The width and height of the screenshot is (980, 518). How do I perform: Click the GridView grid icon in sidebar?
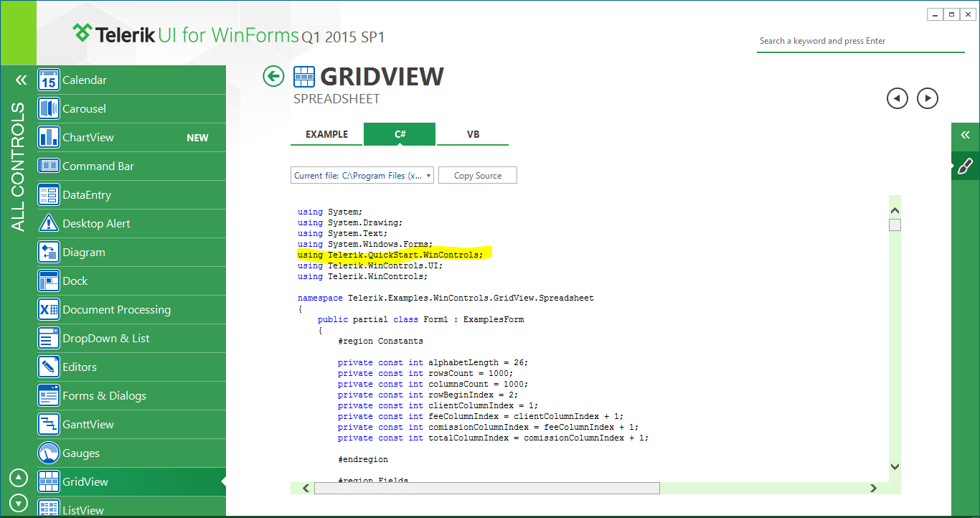48,482
